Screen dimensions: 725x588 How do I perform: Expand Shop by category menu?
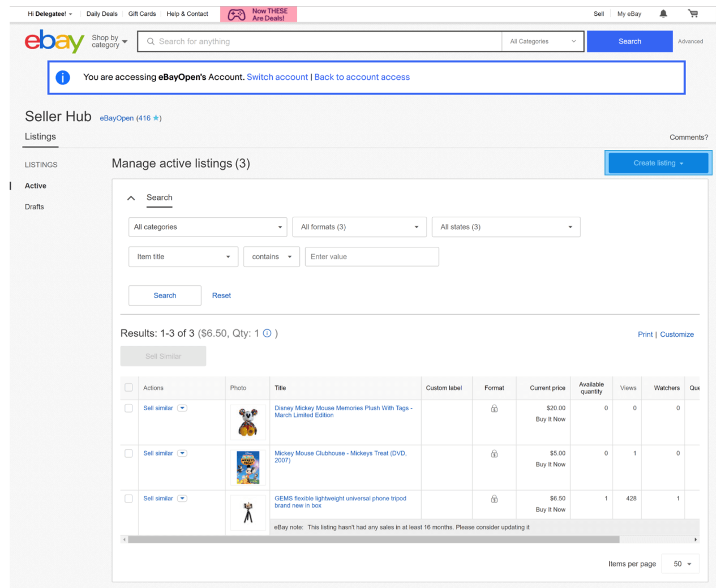tap(109, 41)
